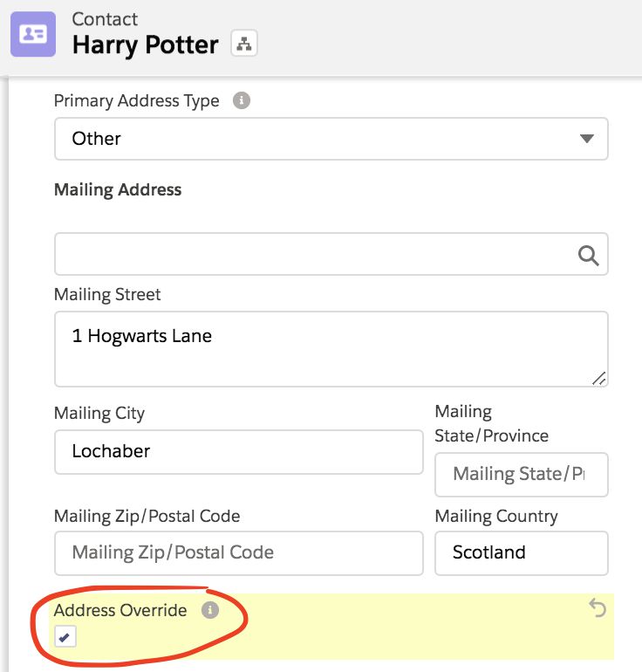
Task: Click the Contact record icon in header
Action: [33, 34]
